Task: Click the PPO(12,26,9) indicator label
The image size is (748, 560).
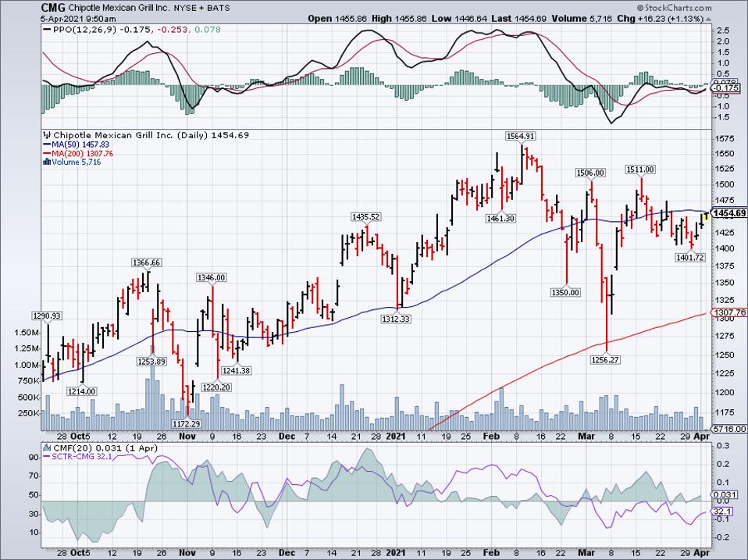Action: 85,30
